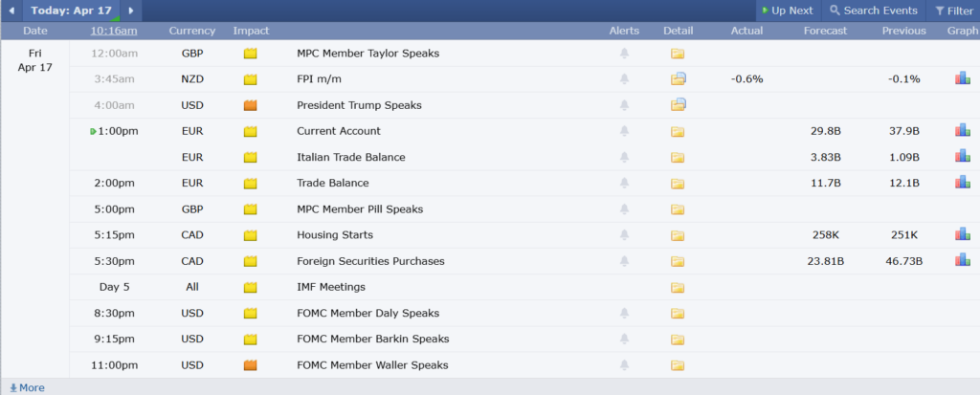The width and height of the screenshot is (980, 395).
Task: Enable alert bell for FOMC Member Waller Speaks
Action: pos(624,364)
